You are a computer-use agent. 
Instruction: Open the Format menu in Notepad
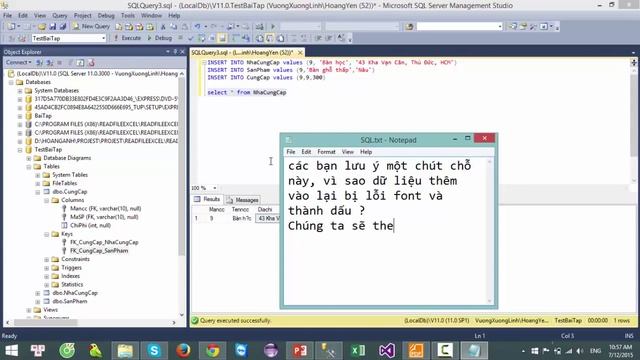click(x=326, y=152)
